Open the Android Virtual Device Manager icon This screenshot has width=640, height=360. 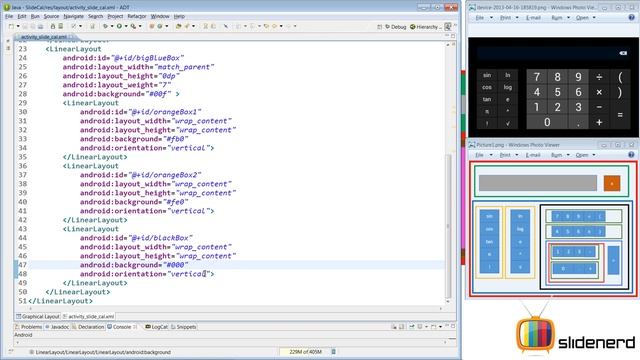pyautogui.click(x=60, y=27)
